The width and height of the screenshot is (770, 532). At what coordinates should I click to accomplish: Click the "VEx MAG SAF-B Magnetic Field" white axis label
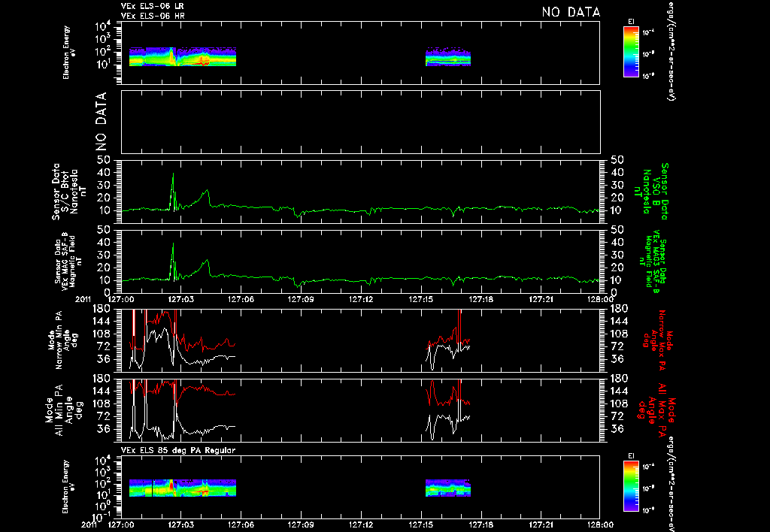tap(68, 261)
